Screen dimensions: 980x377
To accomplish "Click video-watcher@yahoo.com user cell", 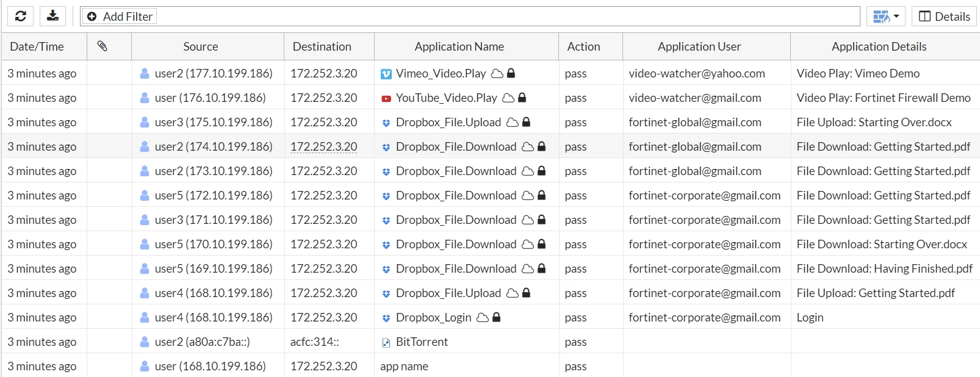I will (697, 73).
